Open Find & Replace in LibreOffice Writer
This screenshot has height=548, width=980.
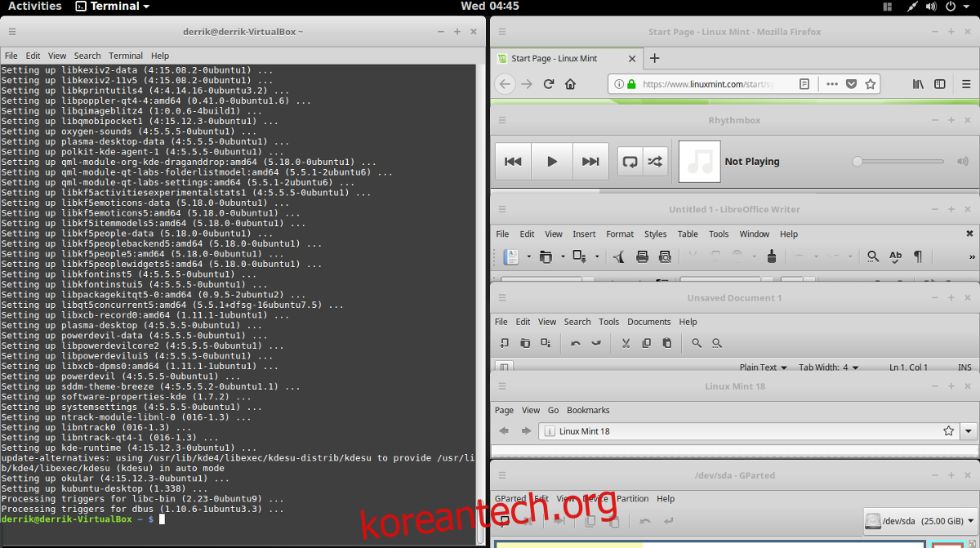point(873,256)
